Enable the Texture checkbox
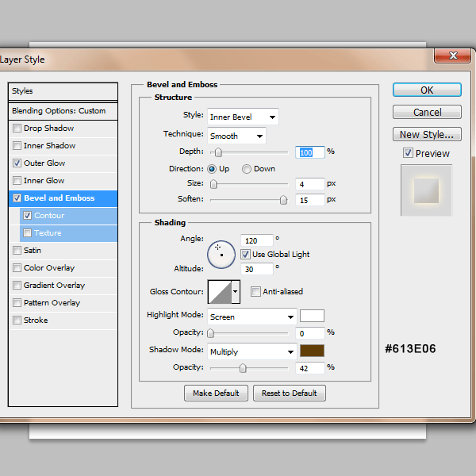Screen dimensions: 476x476 (x=27, y=232)
